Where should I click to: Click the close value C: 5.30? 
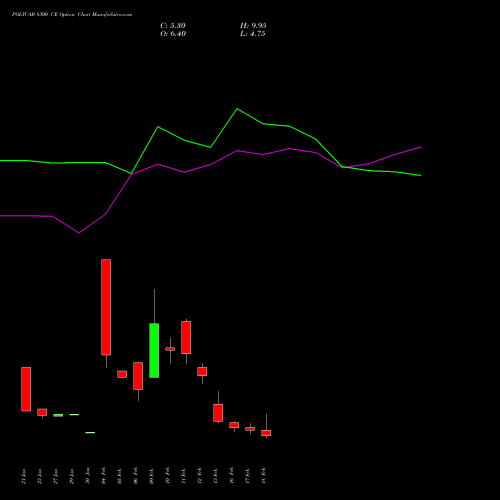click(173, 26)
